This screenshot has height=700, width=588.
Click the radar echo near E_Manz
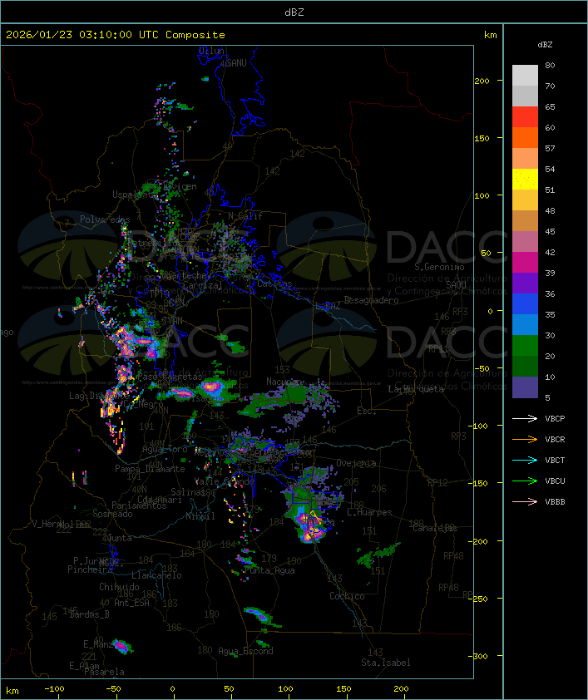122,647
